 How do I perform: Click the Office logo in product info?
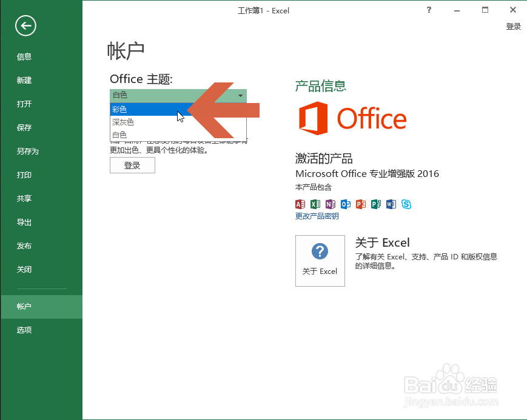coord(352,118)
